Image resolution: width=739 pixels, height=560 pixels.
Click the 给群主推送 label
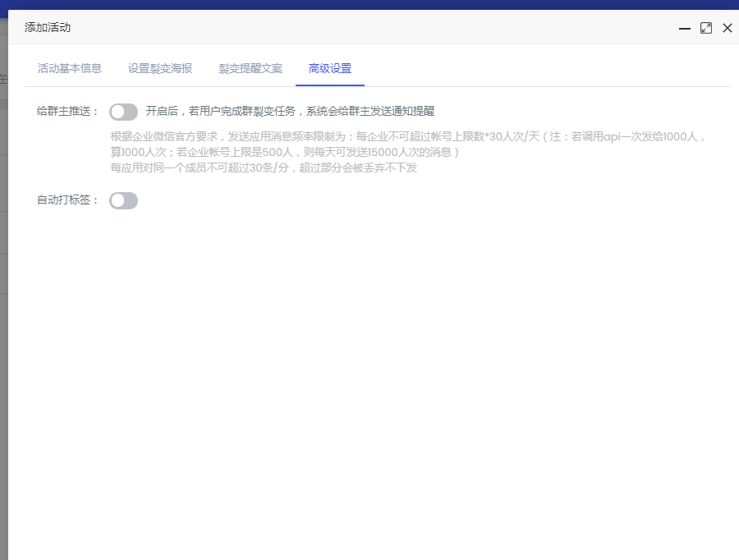pos(67,111)
